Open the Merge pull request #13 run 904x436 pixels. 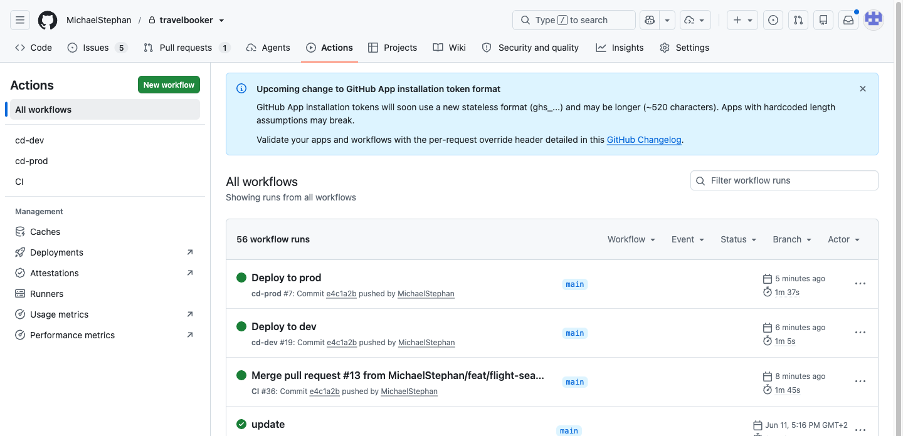pos(398,376)
